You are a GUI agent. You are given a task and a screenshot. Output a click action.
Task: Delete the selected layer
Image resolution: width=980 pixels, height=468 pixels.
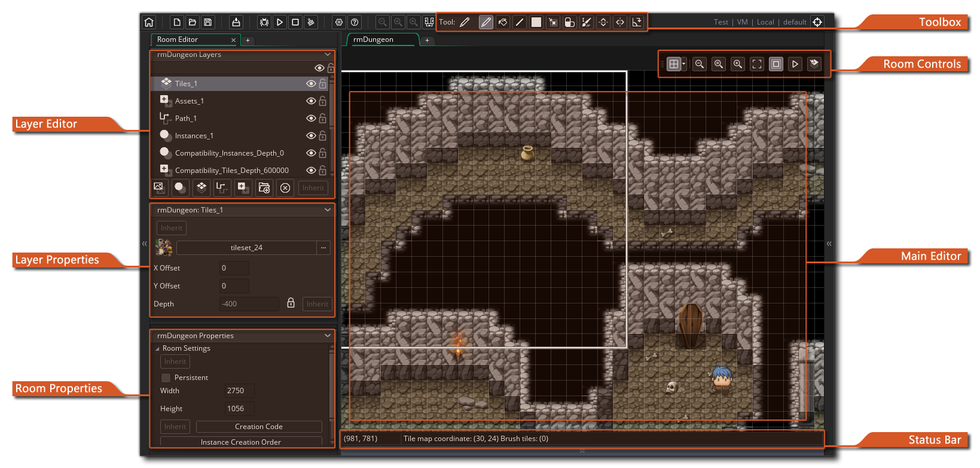[285, 188]
